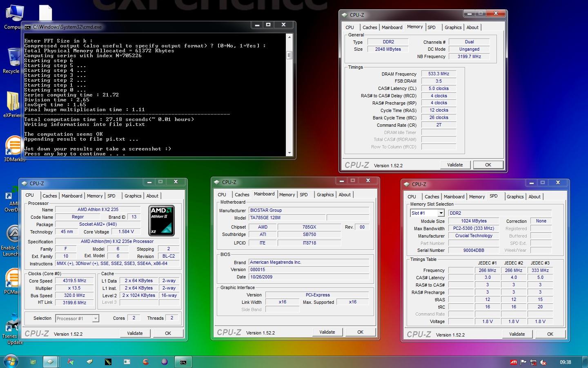
Task: Click Validate in CPU tab window
Action: 135,333
